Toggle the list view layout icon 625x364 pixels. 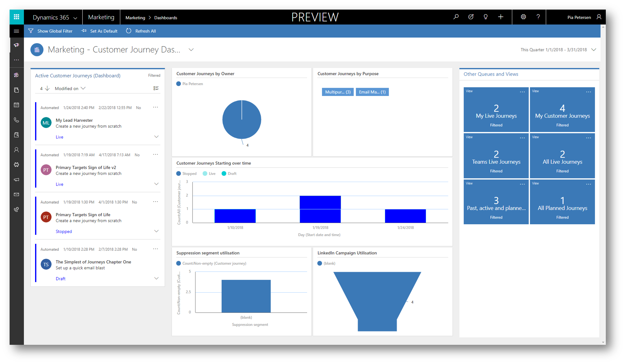point(156,88)
